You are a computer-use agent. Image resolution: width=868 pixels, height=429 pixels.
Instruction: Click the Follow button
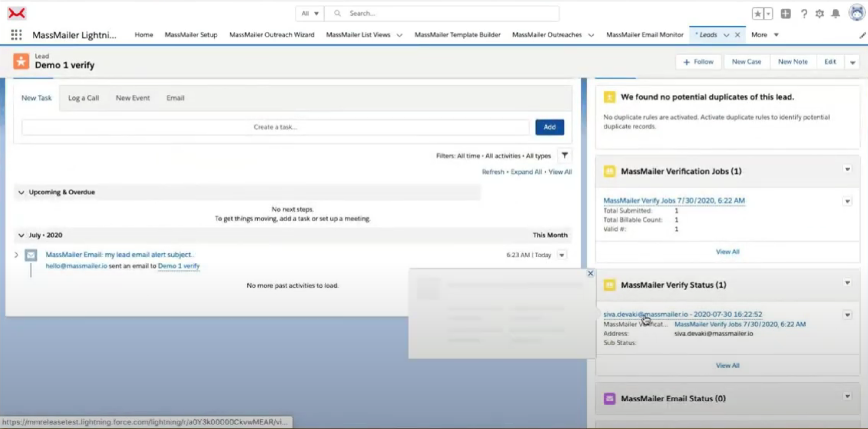coord(698,62)
